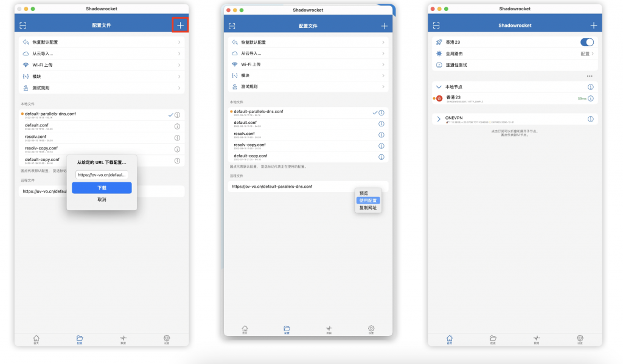Open info icon for 香港 23 node row
Screen dimensions: 623x364
[x=591, y=98]
